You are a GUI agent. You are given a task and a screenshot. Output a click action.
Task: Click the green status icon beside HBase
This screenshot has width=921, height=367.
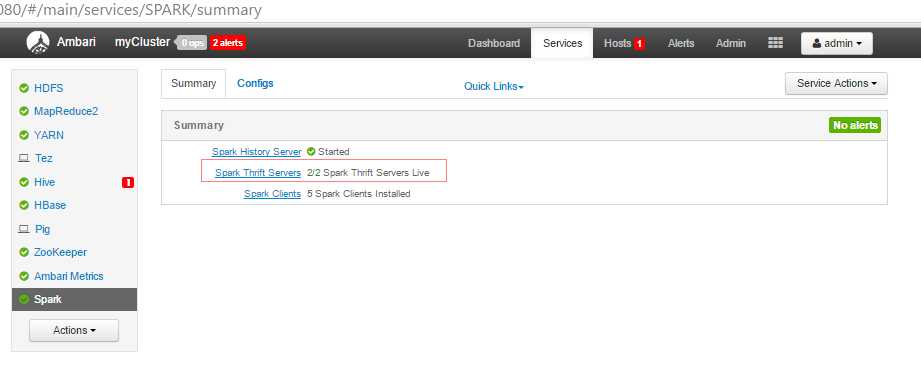[x=24, y=206]
